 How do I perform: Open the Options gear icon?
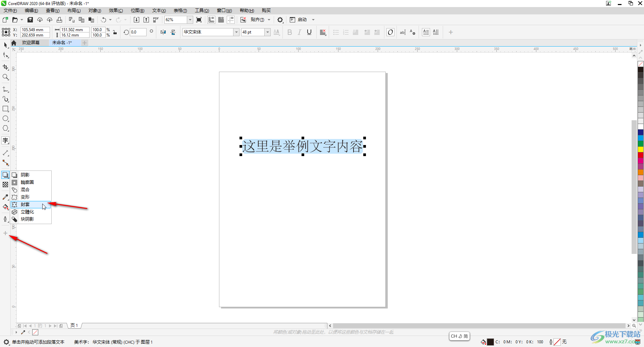(280, 20)
